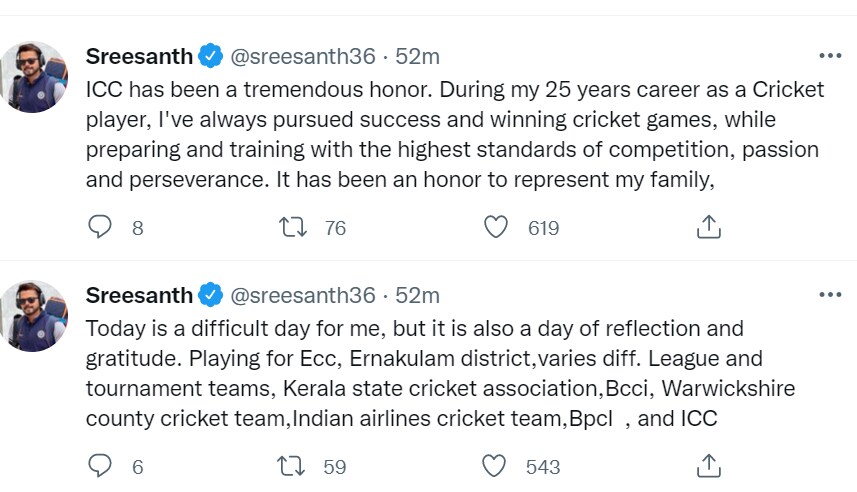
Task: Like the tweet with 619 likes
Action: click(496, 227)
